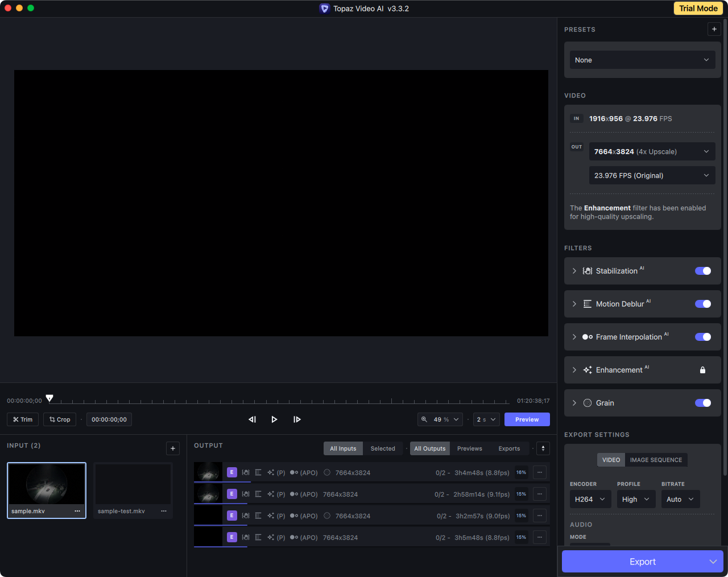Switch to the Image Sequence tab
Image resolution: width=728 pixels, height=577 pixels.
656,460
